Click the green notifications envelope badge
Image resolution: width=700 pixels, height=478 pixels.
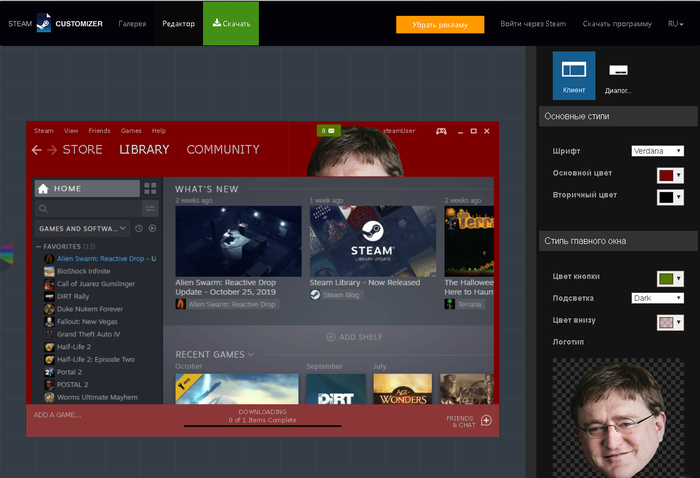(329, 131)
